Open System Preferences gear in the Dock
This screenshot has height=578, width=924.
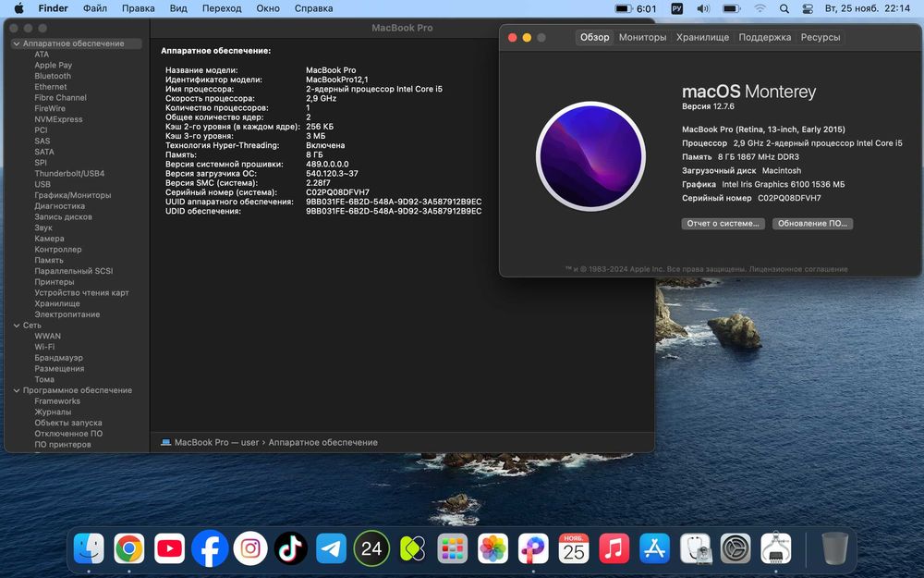click(x=736, y=548)
